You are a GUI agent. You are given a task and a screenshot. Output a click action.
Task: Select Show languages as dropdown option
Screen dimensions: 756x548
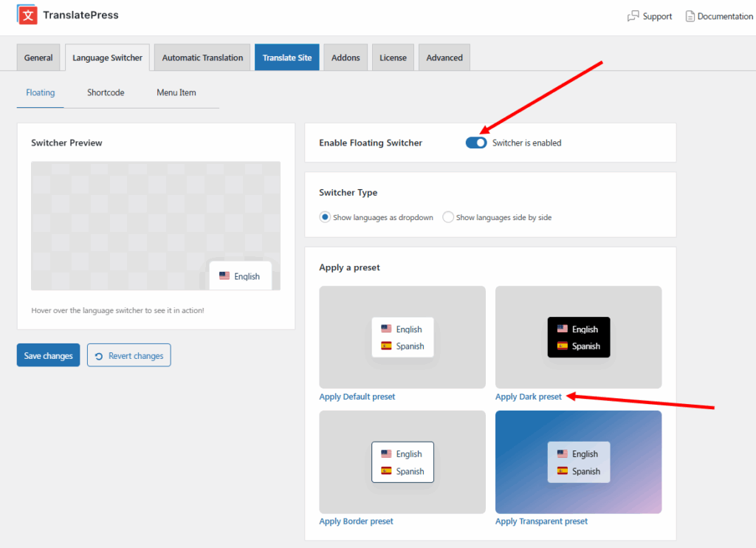point(325,218)
